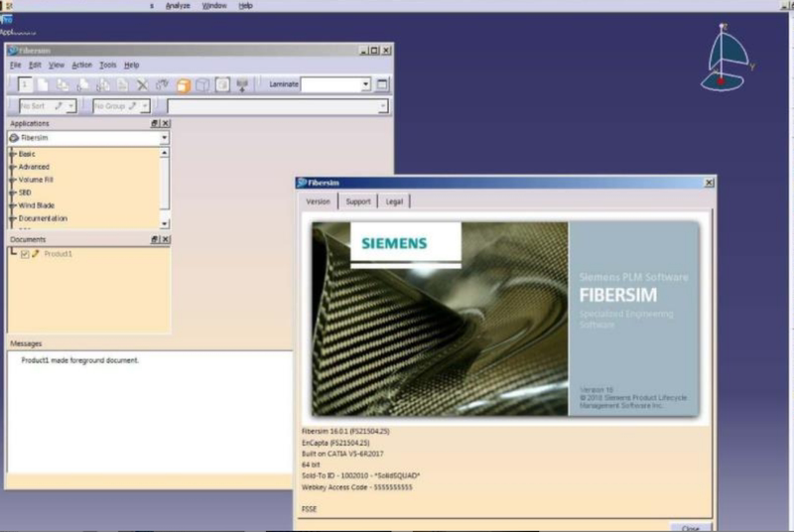794x532 pixels.
Task: Click the '64 bit' text
Action: pos(311,465)
